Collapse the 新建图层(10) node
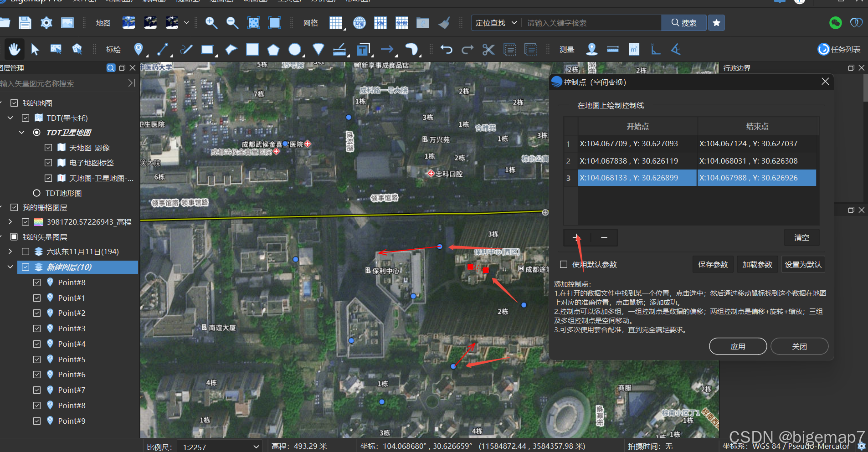Viewport: 868px width, 452px height. [10, 267]
